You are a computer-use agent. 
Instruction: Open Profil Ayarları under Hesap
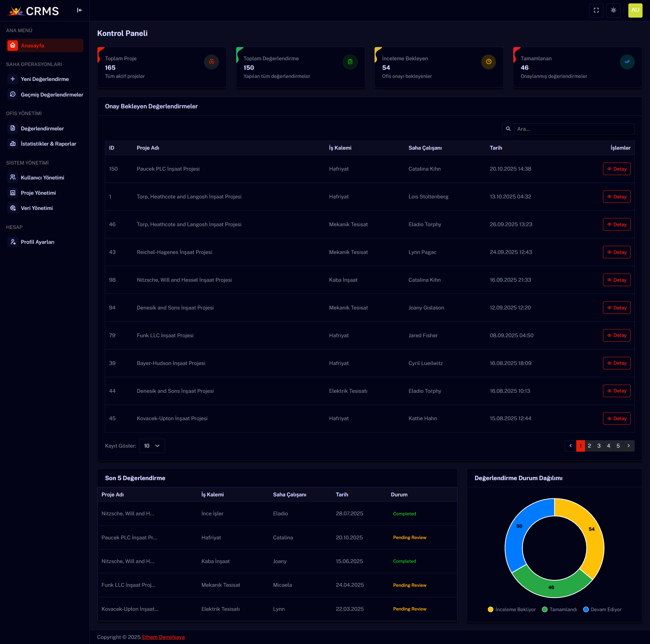coord(38,242)
